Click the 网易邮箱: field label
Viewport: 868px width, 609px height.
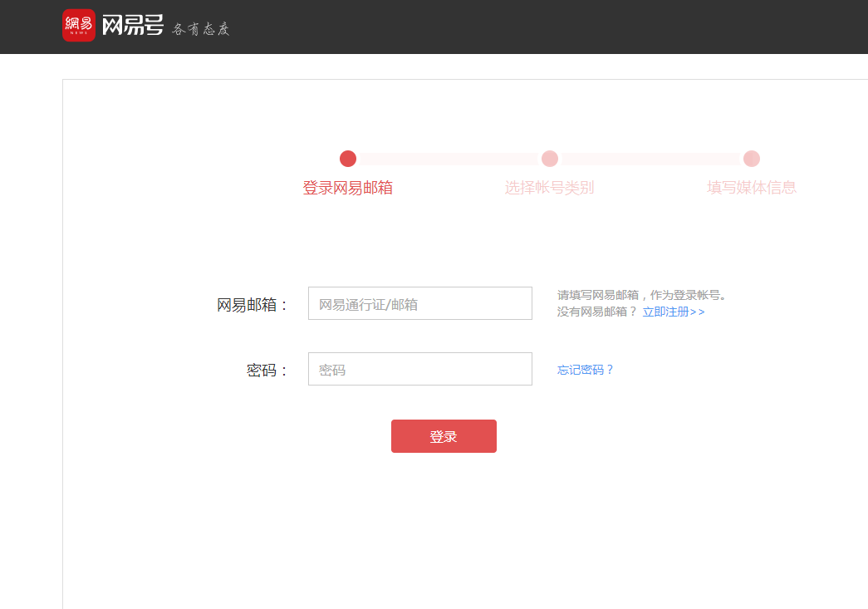coord(253,304)
